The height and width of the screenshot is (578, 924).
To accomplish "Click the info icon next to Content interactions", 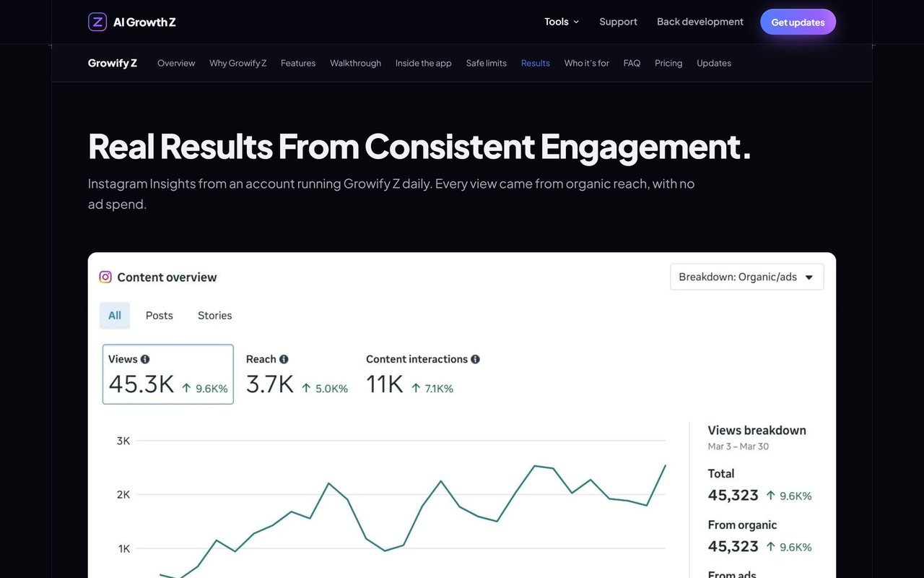I will (475, 359).
